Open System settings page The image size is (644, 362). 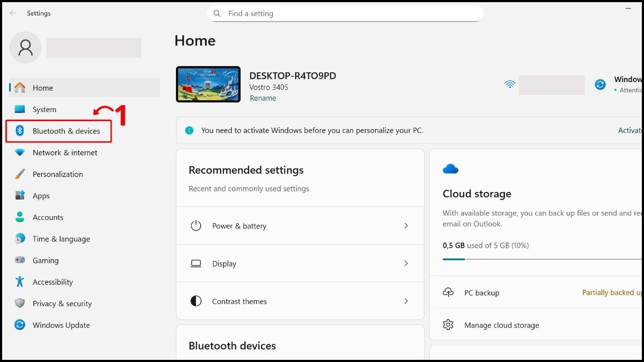(x=84, y=109)
